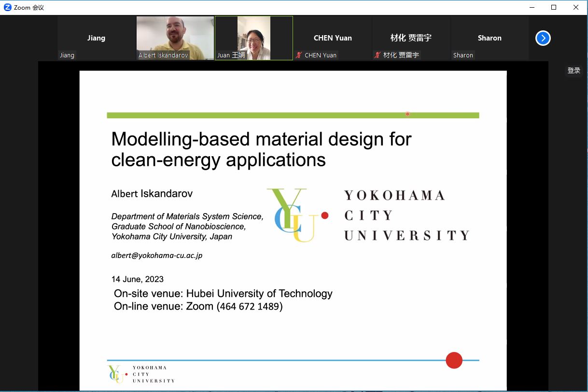Click CHEN Yuan's muted microphone icon

coord(299,55)
